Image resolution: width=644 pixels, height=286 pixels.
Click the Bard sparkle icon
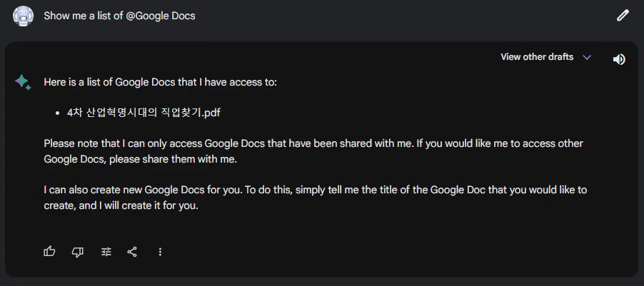pos(23,83)
